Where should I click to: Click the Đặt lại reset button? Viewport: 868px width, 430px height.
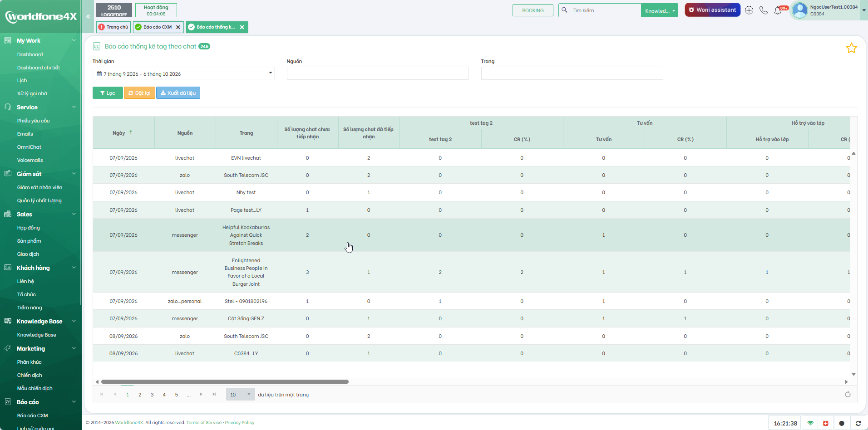pyautogui.click(x=139, y=93)
